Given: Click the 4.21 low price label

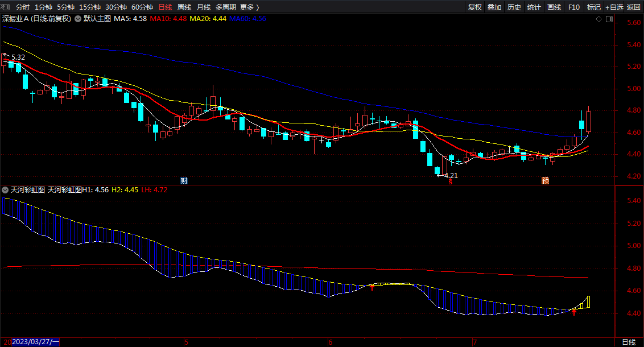Looking at the screenshot, I should [451, 176].
